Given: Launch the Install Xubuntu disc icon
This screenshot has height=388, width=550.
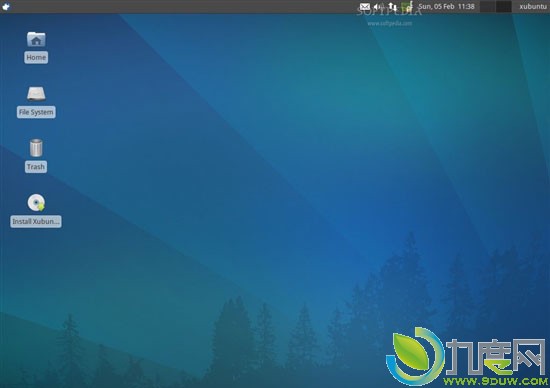Looking at the screenshot, I should tap(36, 202).
